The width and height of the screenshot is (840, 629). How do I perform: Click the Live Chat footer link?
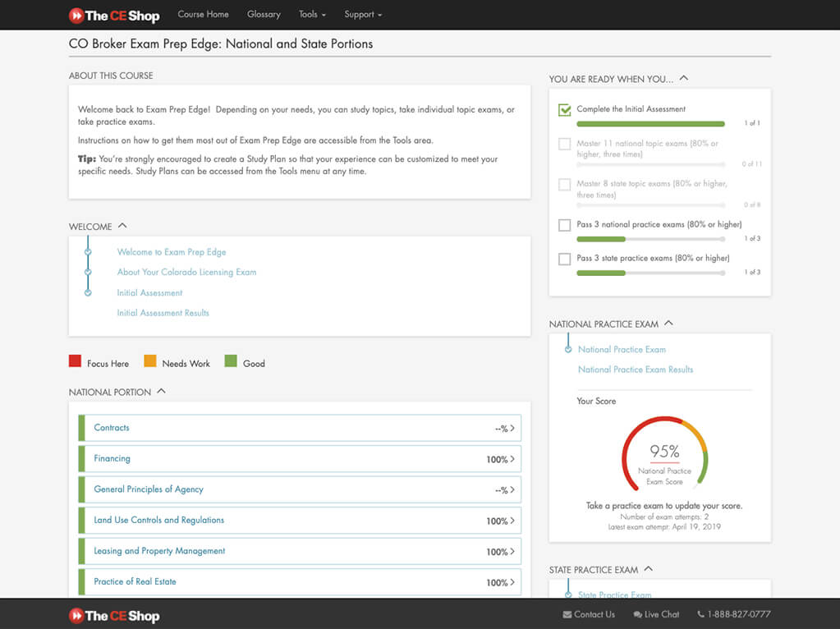(x=656, y=614)
